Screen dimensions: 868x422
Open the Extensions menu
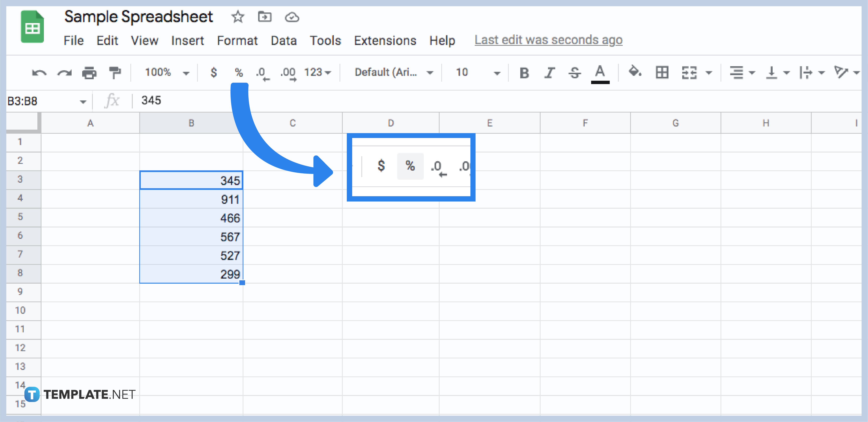point(385,40)
